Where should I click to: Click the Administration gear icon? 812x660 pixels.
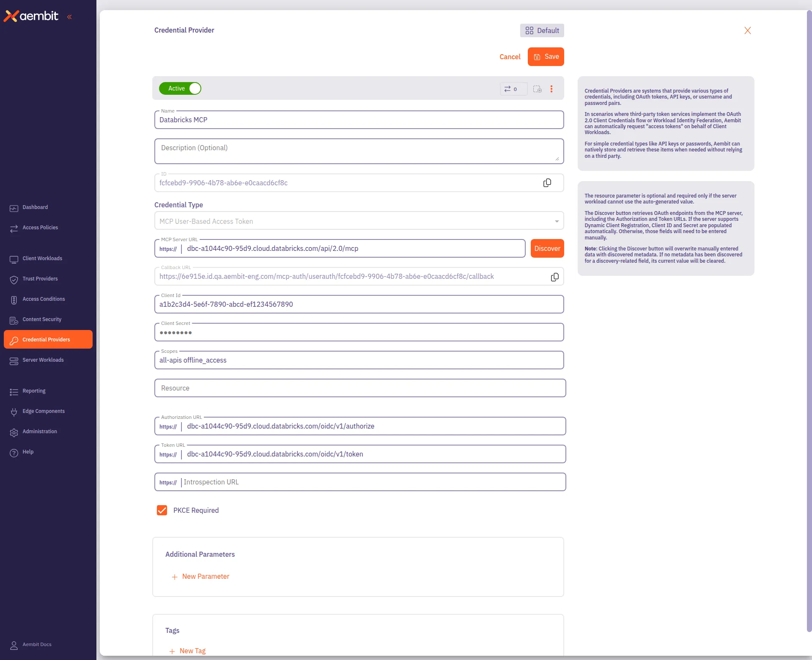pos(14,432)
